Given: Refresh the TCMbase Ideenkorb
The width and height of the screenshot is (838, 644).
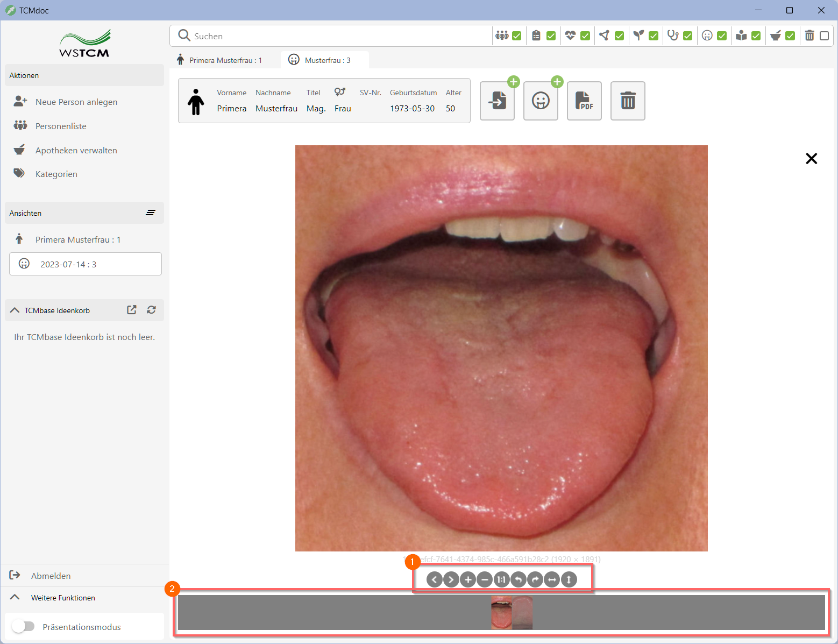Looking at the screenshot, I should pos(152,310).
